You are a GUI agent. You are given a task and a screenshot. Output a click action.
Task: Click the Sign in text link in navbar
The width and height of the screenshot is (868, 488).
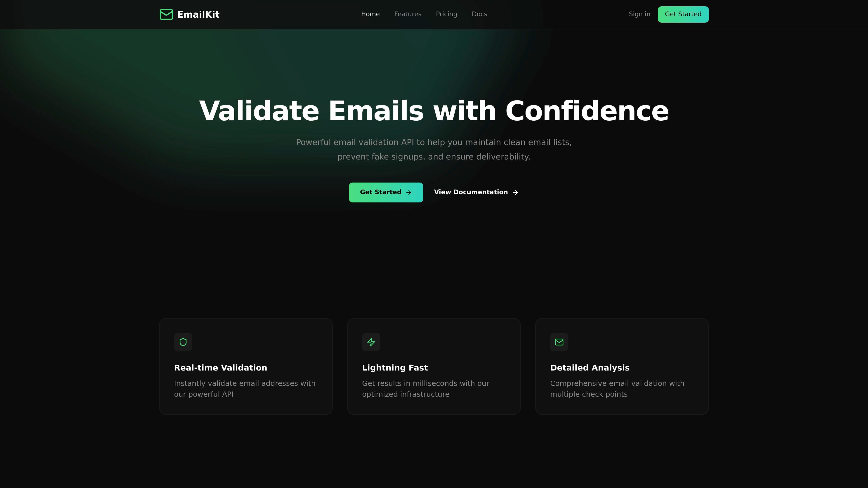point(639,14)
